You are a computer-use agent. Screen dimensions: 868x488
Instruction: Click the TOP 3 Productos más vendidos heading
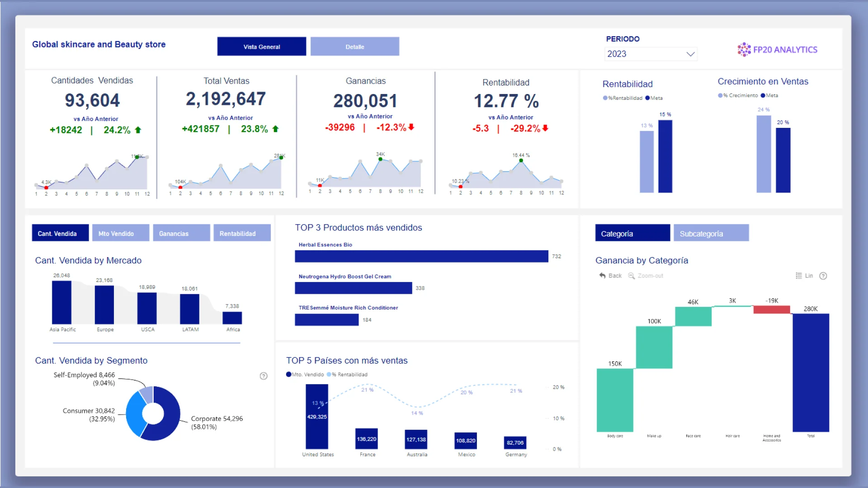coord(359,228)
